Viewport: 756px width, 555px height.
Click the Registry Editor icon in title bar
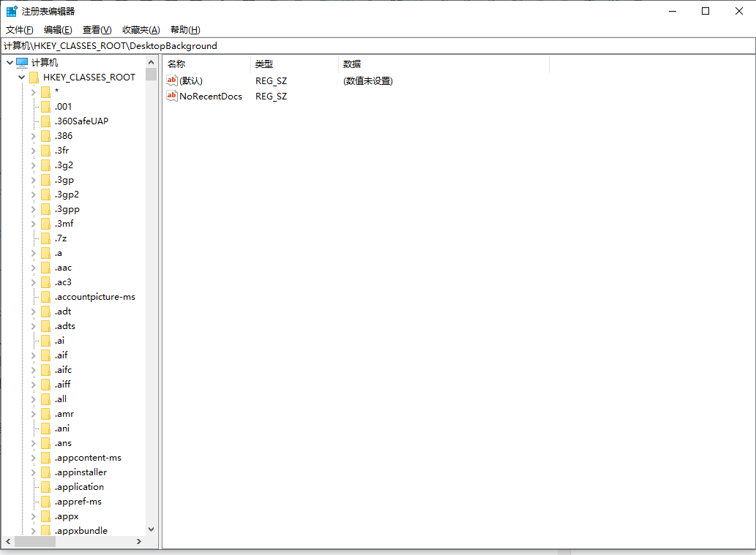coord(12,11)
